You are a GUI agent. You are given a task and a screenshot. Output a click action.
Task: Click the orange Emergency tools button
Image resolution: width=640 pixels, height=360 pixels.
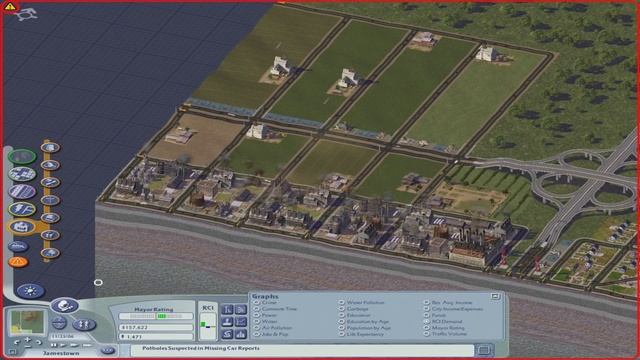[x=18, y=262]
